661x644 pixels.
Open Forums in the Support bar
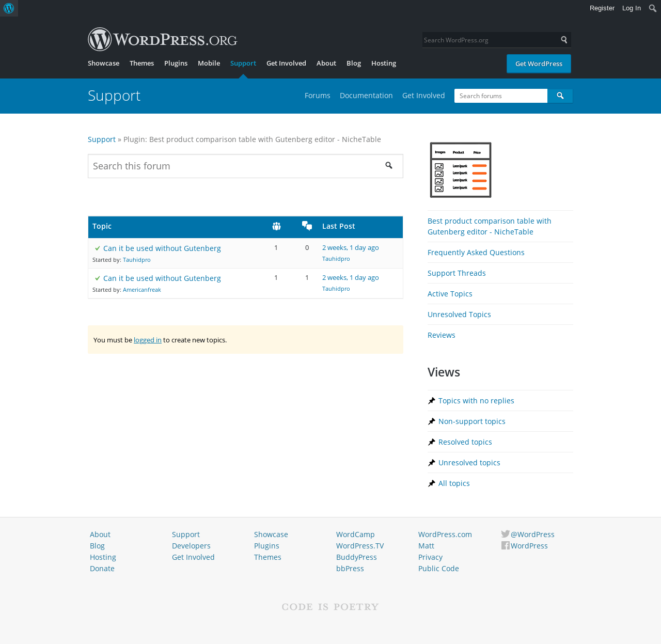317,96
